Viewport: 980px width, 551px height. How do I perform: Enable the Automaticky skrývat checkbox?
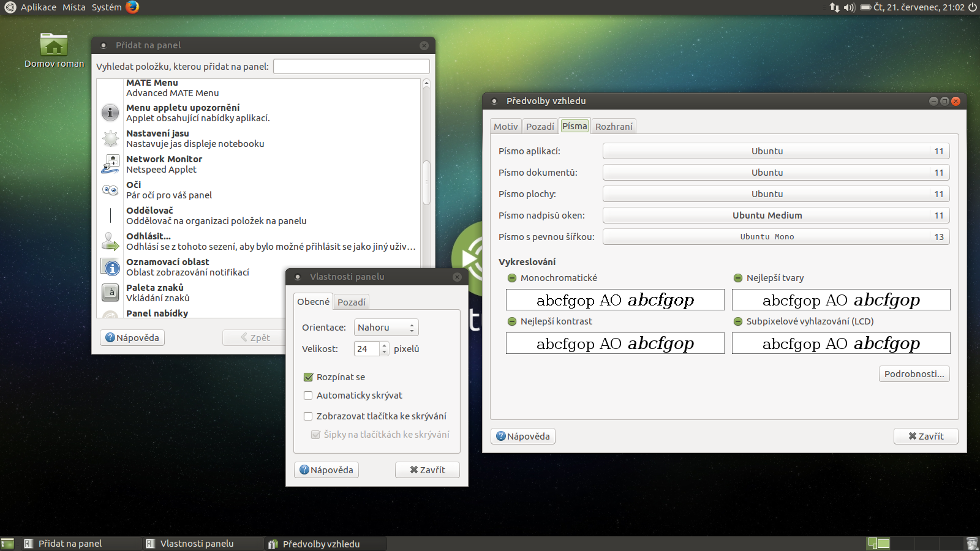308,395
